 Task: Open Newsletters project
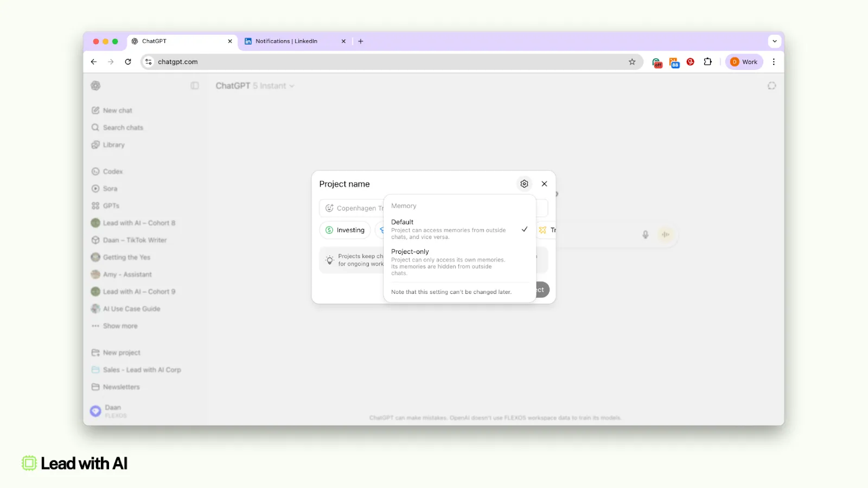point(116,387)
